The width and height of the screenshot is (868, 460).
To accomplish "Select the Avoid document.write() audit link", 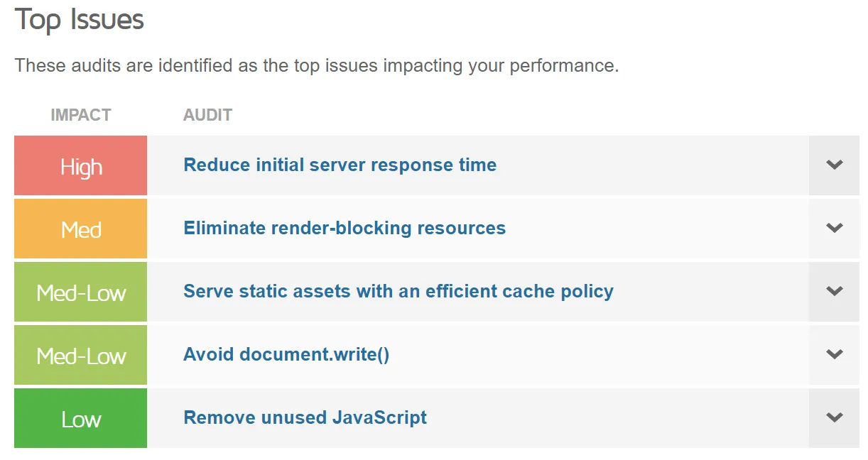I will (x=286, y=354).
